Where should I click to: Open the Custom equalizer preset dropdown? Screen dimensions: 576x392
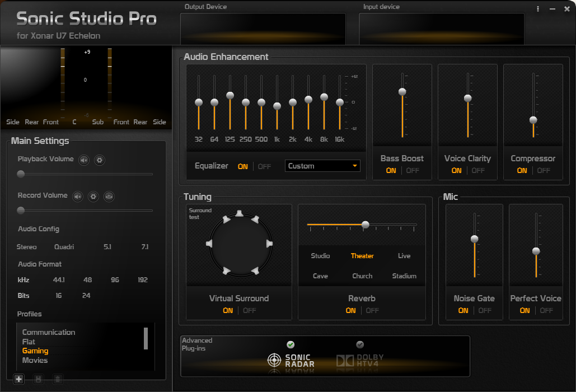coord(322,166)
